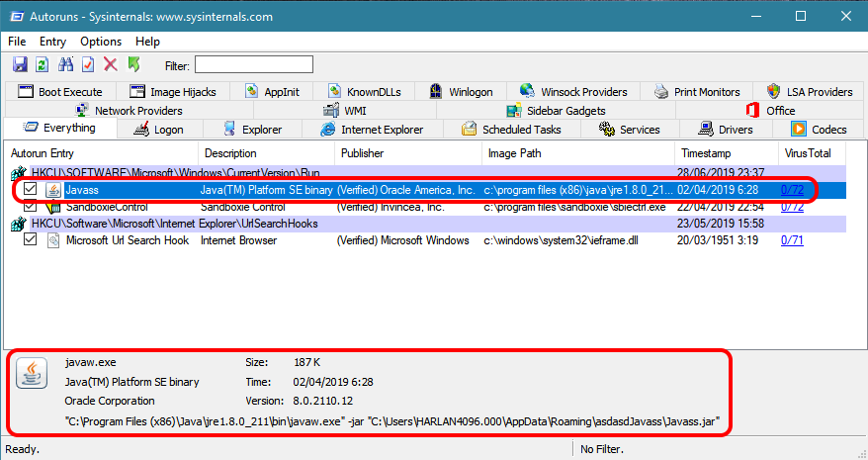
Task: Click registry icon of UrlSearchHooks key
Action: [x=19, y=224]
